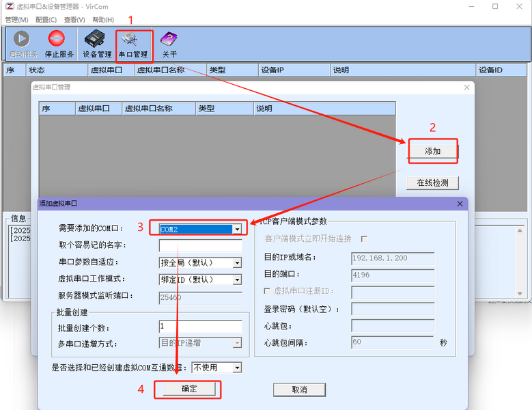Click the 服务器模式监听端口 field

point(201,298)
